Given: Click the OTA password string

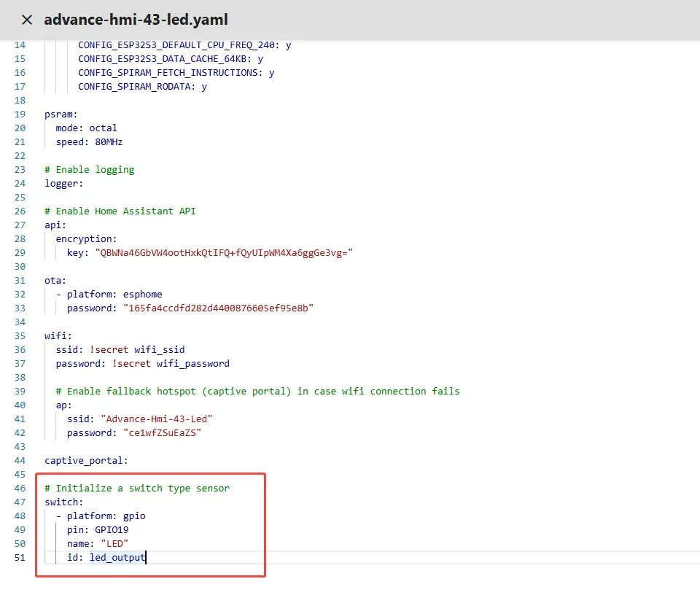Looking at the screenshot, I should pyautogui.click(x=212, y=308).
